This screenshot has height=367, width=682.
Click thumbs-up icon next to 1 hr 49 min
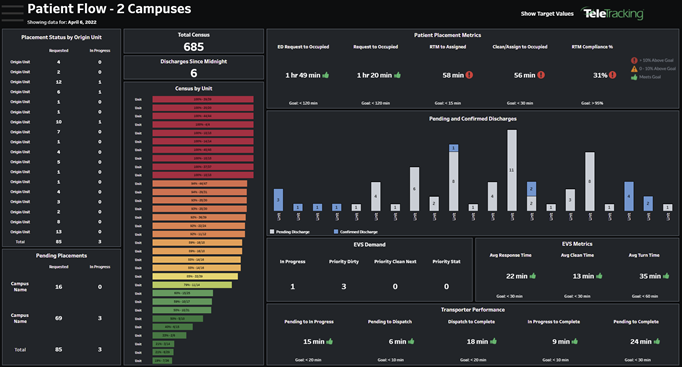click(x=326, y=75)
